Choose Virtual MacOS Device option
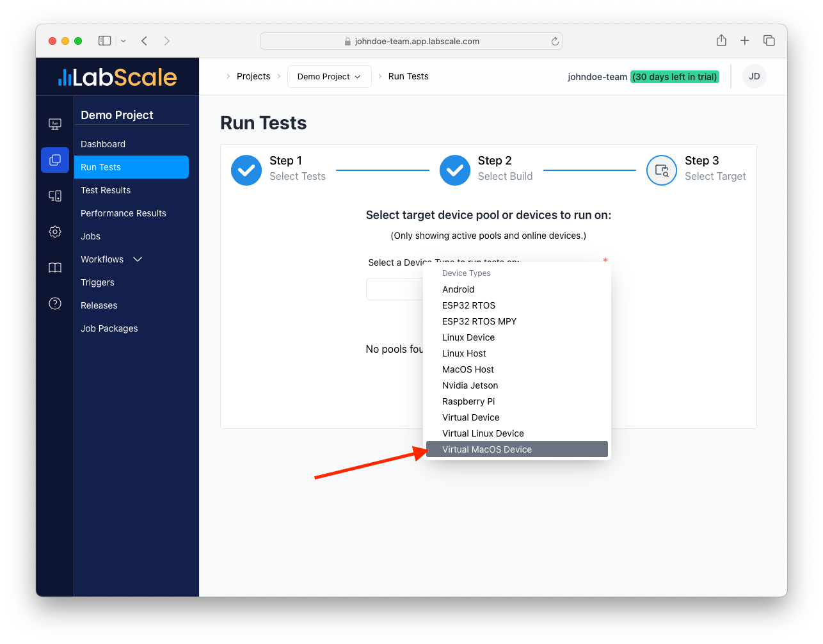This screenshot has width=823, height=644. click(517, 449)
